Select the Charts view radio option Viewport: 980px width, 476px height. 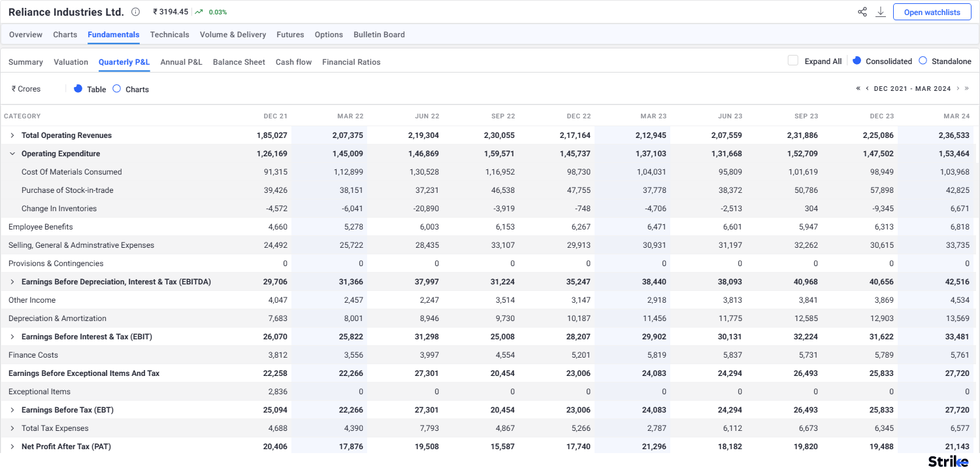coord(116,88)
